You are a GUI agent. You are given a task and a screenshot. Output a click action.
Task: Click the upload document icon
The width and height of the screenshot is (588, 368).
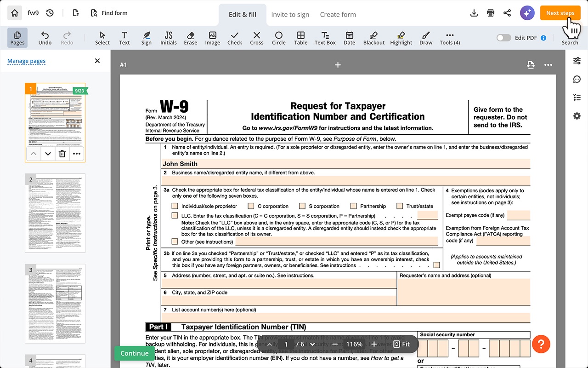pos(76,13)
